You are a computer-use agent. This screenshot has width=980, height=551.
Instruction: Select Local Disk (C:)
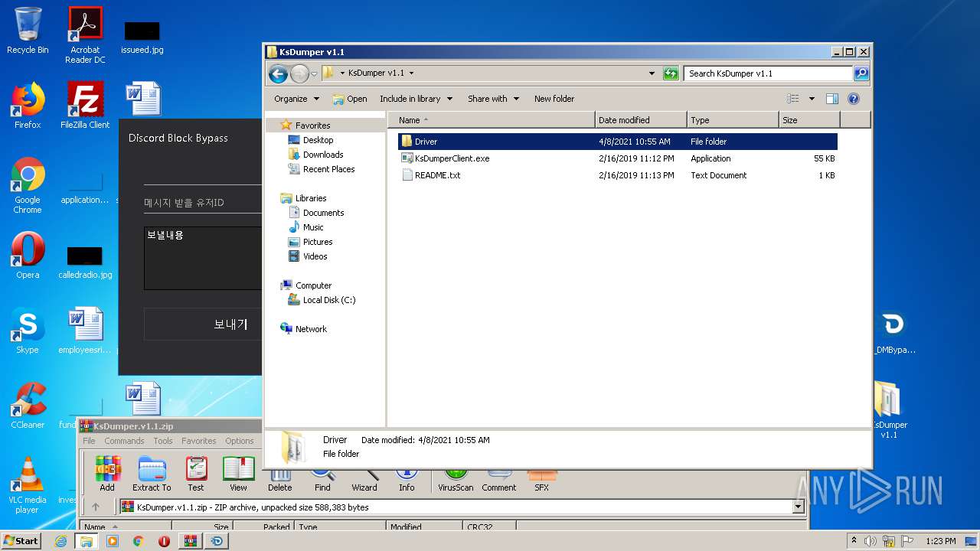point(322,300)
